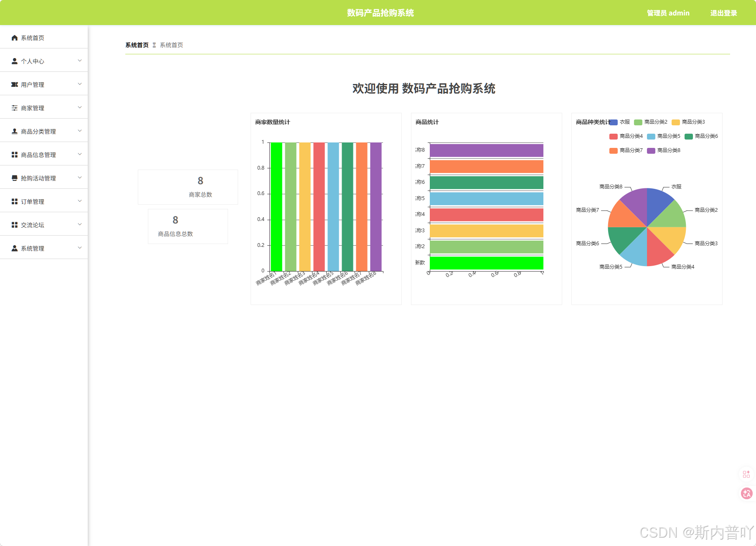Expand the 商家管理 chevron
756x546 pixels.
80,108
